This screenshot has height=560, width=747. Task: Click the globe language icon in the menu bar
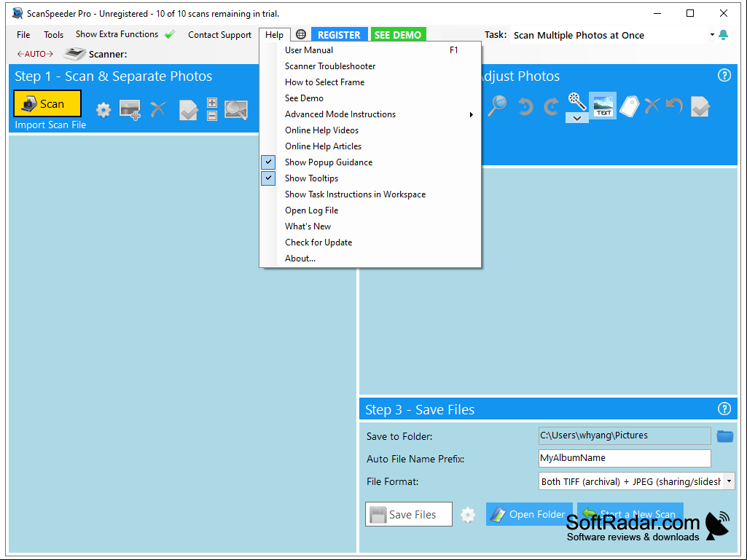click(300, 34)
